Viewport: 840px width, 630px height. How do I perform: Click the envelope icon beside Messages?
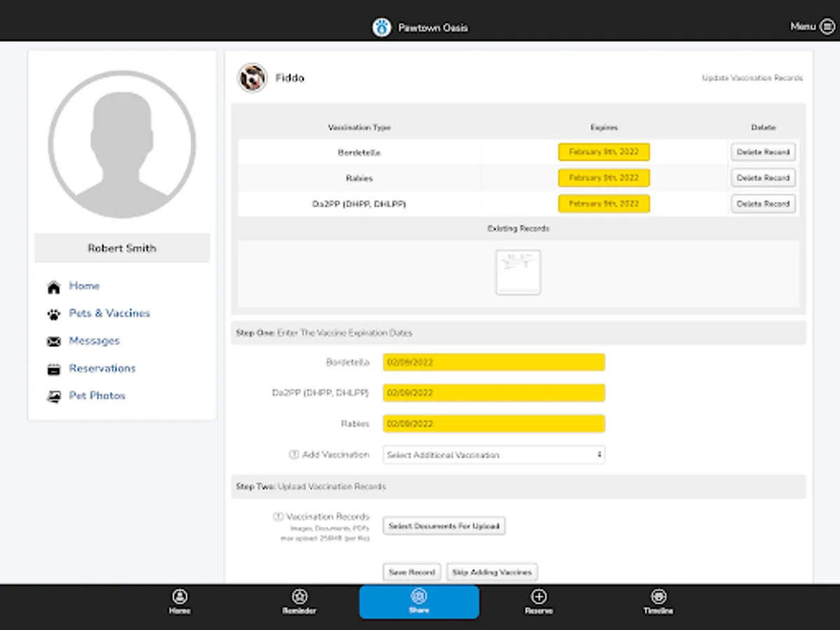click(x=54, y=342)
